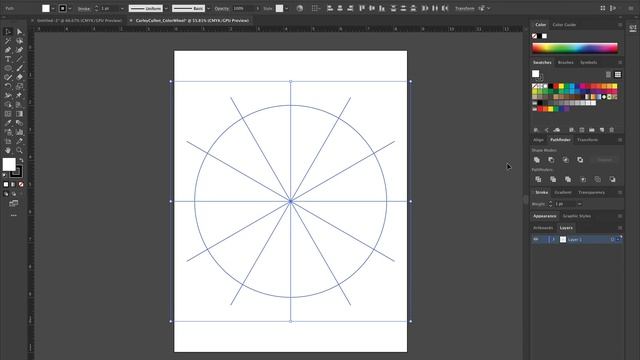Viewport: 640px width, 360px height.
Task: Switch to the Gradient tab
Action: point(563,192)
